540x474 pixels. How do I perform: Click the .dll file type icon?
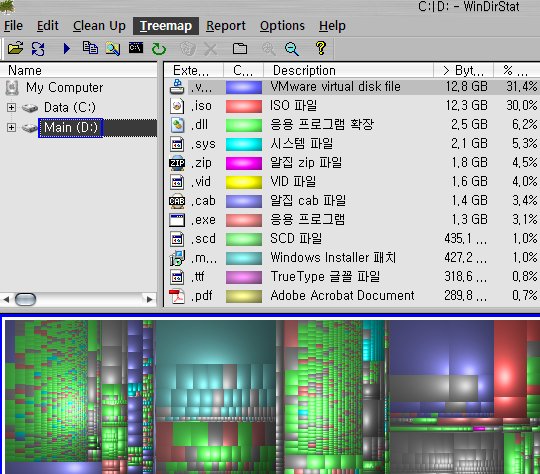click(177, 125)
